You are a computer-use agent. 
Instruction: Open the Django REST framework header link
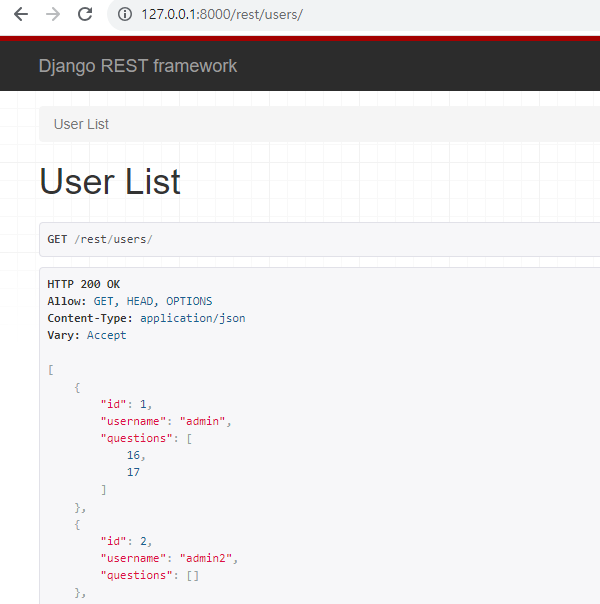137,66
